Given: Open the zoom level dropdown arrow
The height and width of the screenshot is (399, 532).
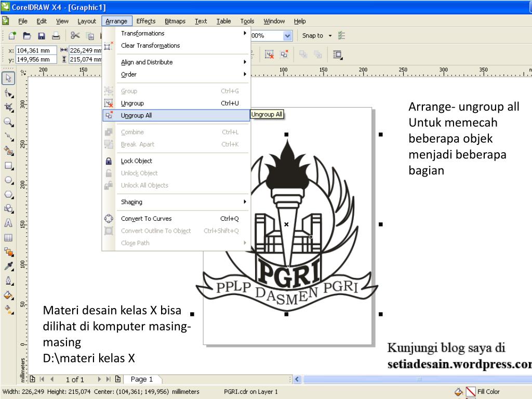Looking at the screenshot, I should tap(287, 36).
